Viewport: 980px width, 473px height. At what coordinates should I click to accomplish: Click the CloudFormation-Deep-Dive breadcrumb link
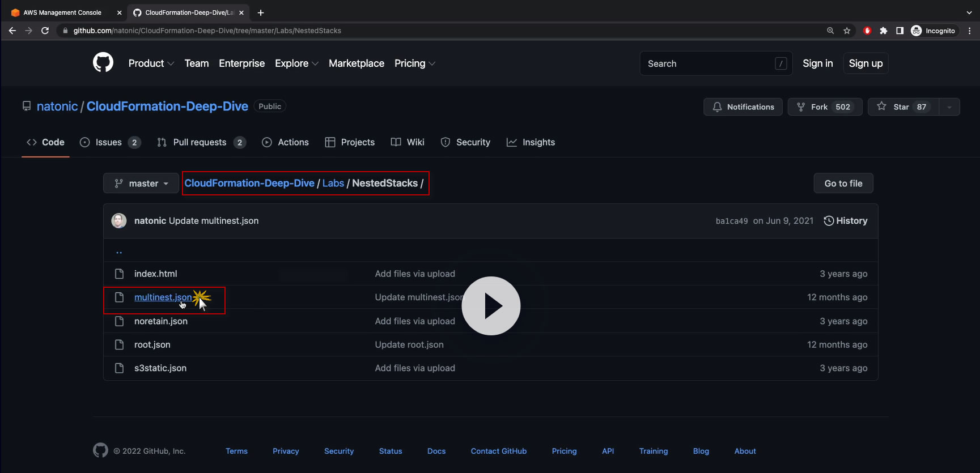(x=249, y=183)
